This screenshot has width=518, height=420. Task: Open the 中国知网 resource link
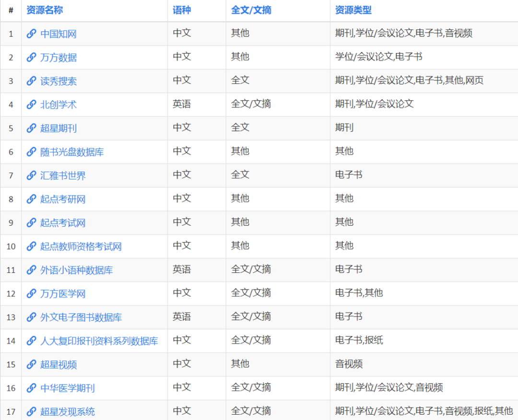[59, 34]
